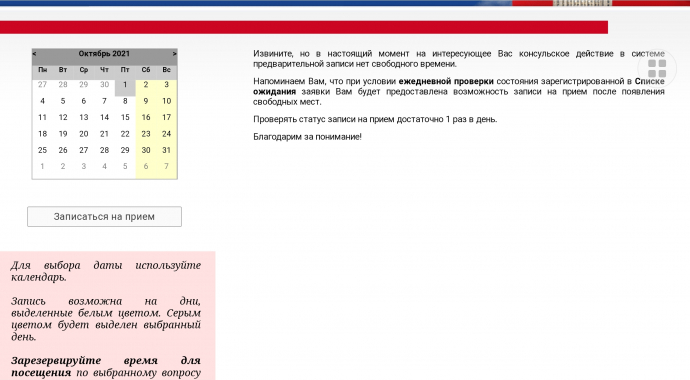Pick October 15 on the calendar
690x380 pixels.
coord(125,117)
